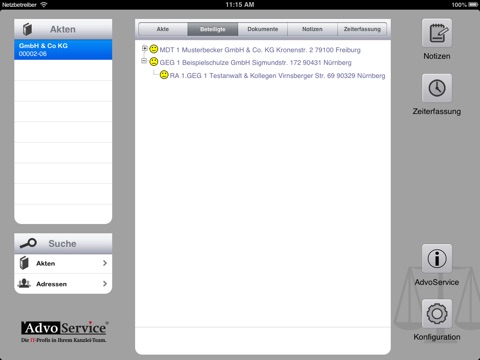Click the GEG 1 Beispielschulze GmbH entry text
Viewport: 480px width, 360px height.
tap(255, 63)
